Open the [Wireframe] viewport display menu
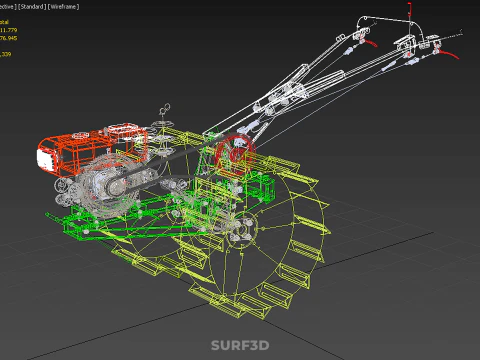This screenshot has width=480, height=360. [63, 7]
